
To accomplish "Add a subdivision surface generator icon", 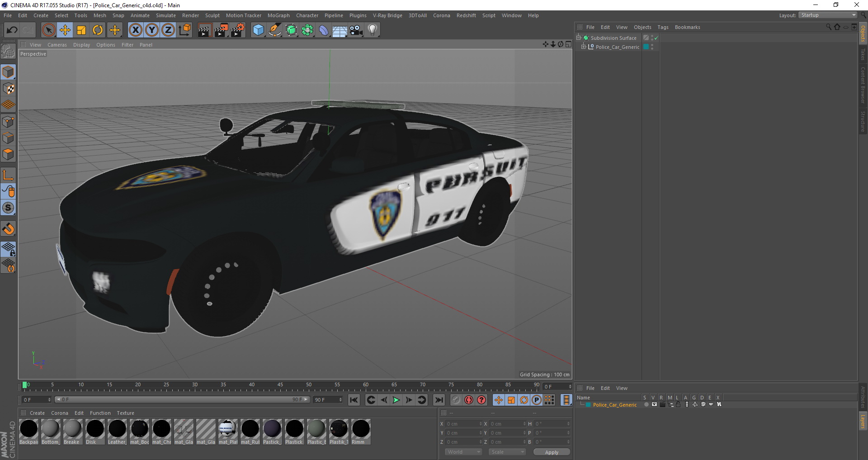I will click(291, 30).
